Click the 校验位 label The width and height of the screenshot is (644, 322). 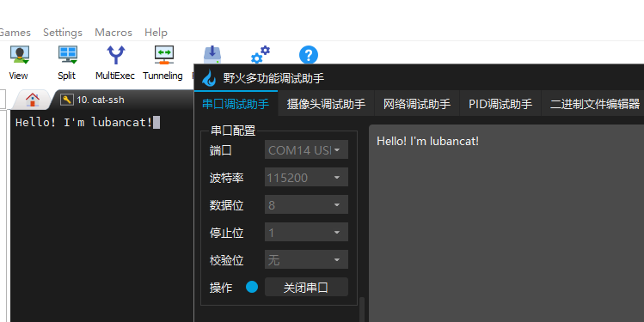pyautogui.click(x=226, y=260)
